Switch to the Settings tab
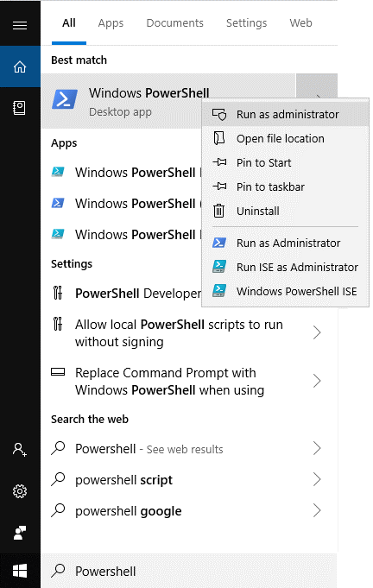373x588 pixels. click(246, 22)
